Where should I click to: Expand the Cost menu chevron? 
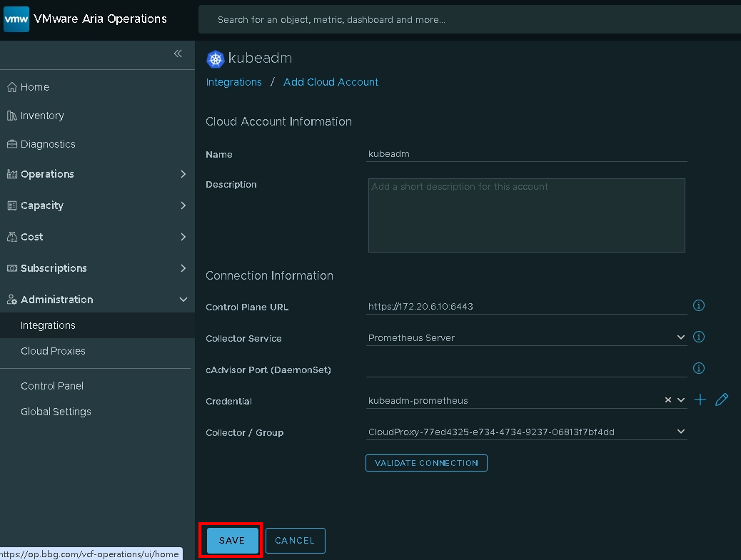point(183,237)
